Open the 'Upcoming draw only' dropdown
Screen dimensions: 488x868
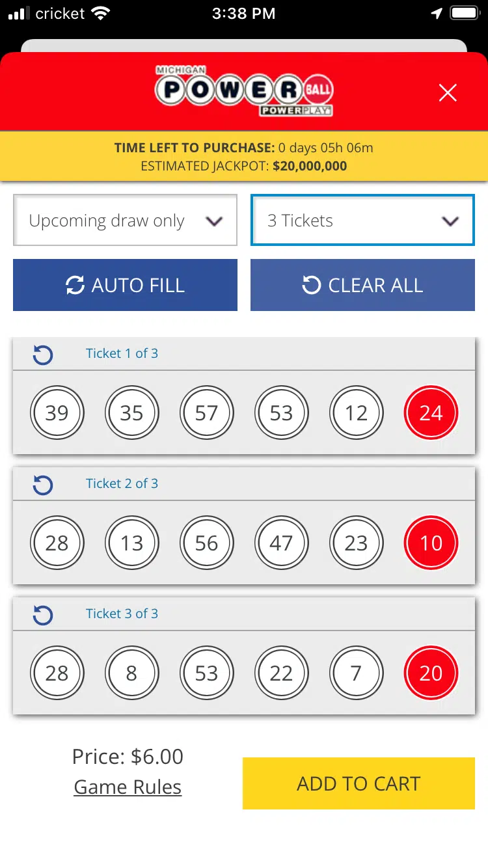pos(125,221)
